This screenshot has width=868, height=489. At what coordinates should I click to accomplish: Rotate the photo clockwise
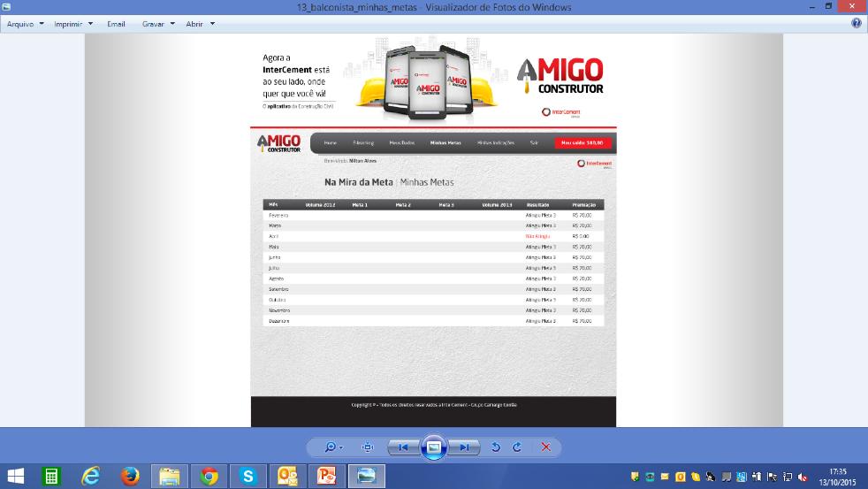[x=517, y=447]
